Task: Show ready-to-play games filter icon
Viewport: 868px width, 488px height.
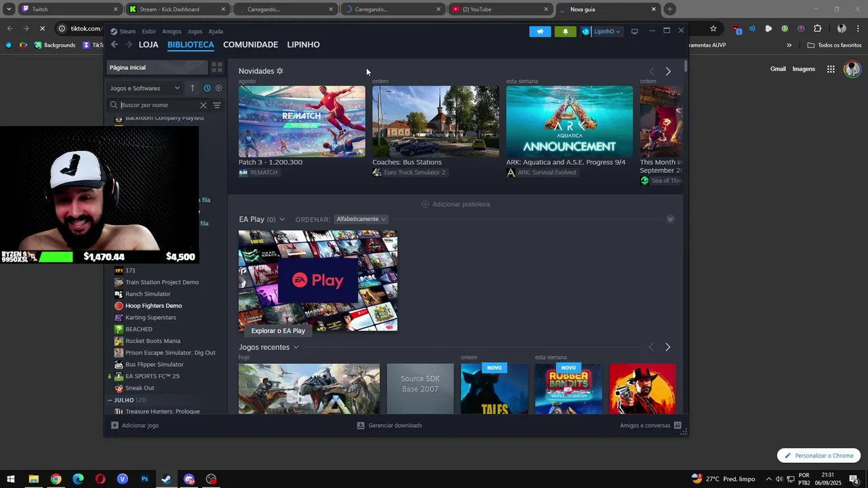Action: click(x=218, y=88)
